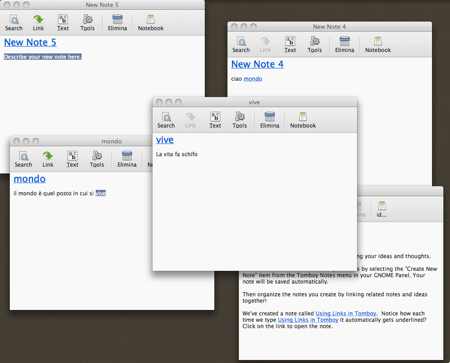Click 'Then organize the notes you create' paragraph

tap(335, 297)
